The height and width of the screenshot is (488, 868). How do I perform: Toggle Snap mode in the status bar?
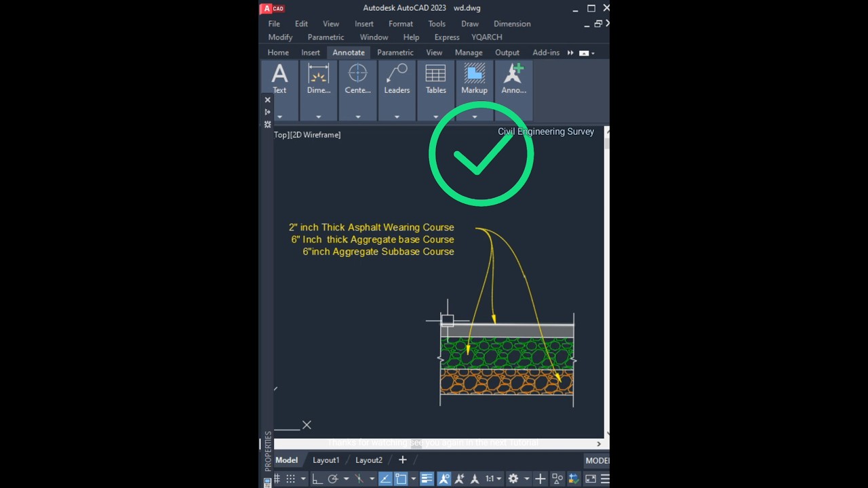click(290, 479)
